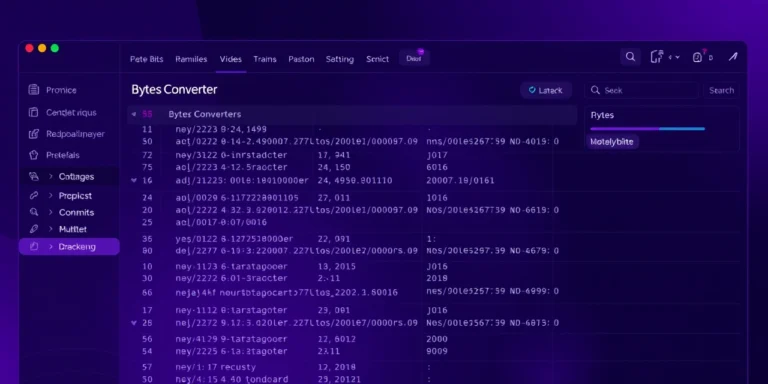Viewport: 768px width, 384px height.
Task: Open the Senict tab
Action: pos(377,59)
